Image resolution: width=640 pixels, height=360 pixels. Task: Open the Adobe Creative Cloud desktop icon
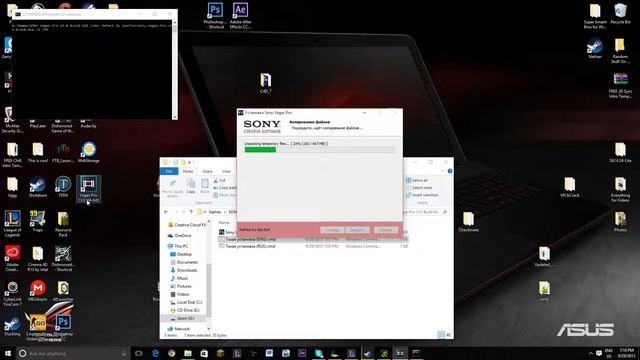tap(12, 258)
